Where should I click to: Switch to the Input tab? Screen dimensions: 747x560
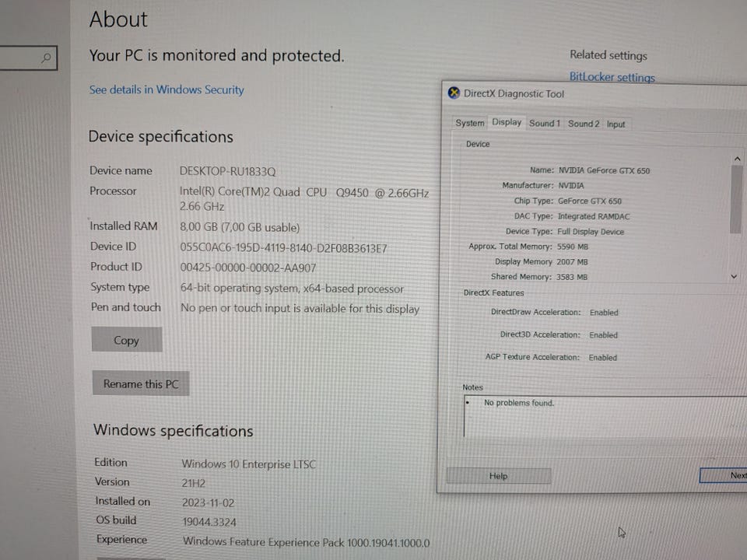point(615,124)
